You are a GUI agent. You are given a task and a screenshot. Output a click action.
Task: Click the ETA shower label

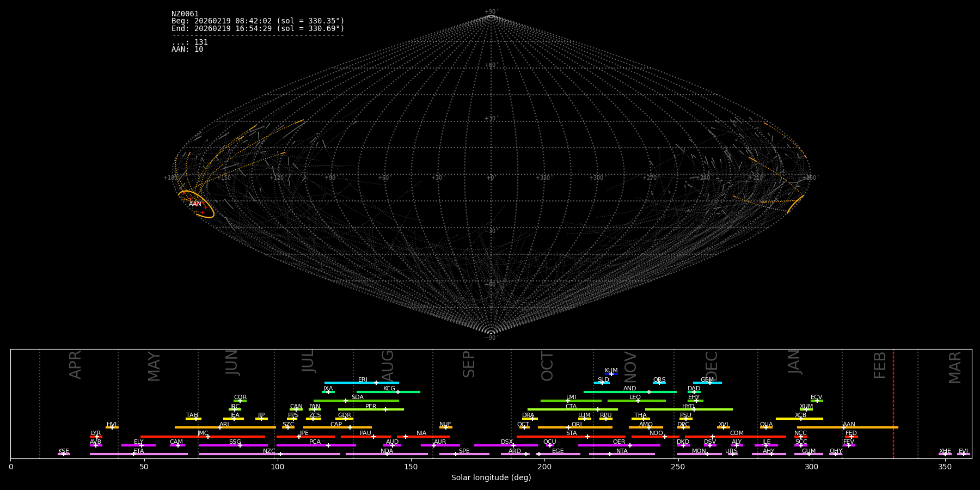(139, 451)
